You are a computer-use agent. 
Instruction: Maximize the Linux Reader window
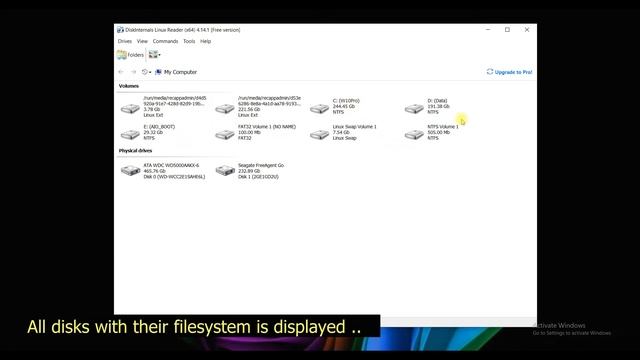coord(507,30)
